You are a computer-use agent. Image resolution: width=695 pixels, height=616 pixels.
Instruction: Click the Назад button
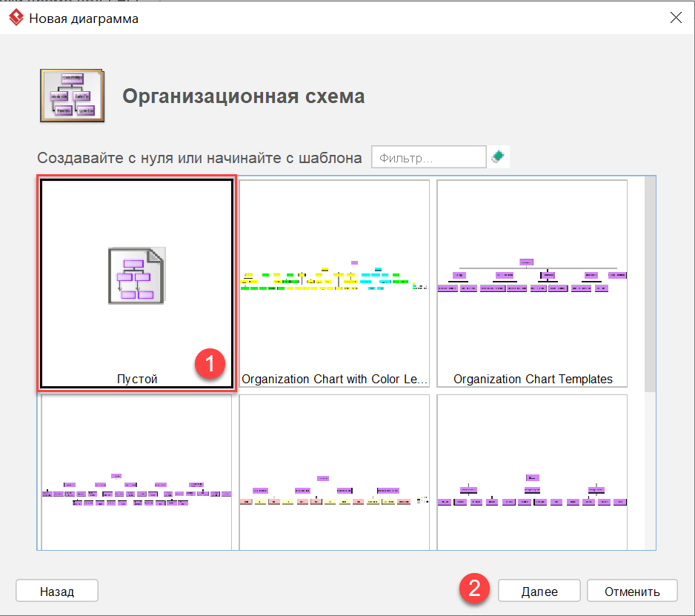pyautogui.click(x=56, y=591)
